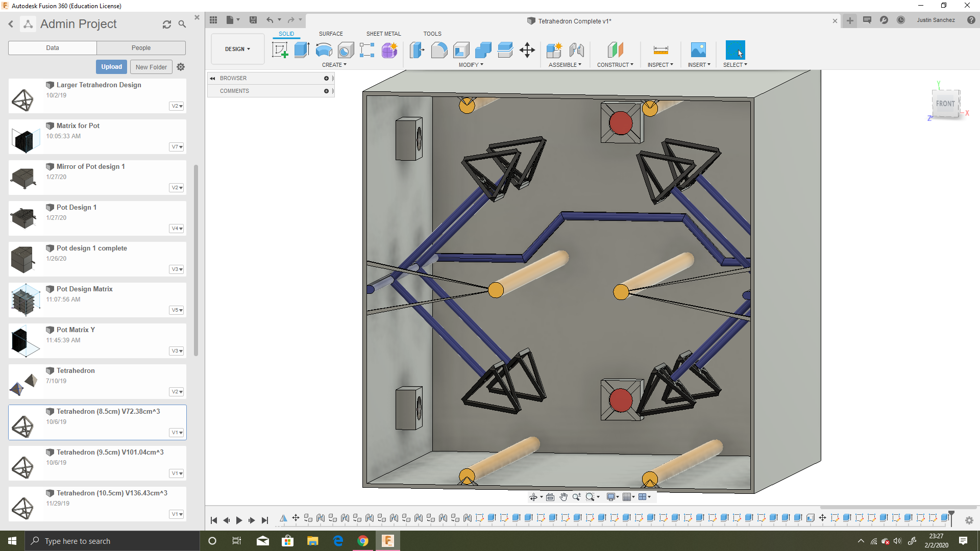Viewport: 980px width, 551px height.
Task: Toggle BROWSER panel pin circle
Action: [326, 78]
